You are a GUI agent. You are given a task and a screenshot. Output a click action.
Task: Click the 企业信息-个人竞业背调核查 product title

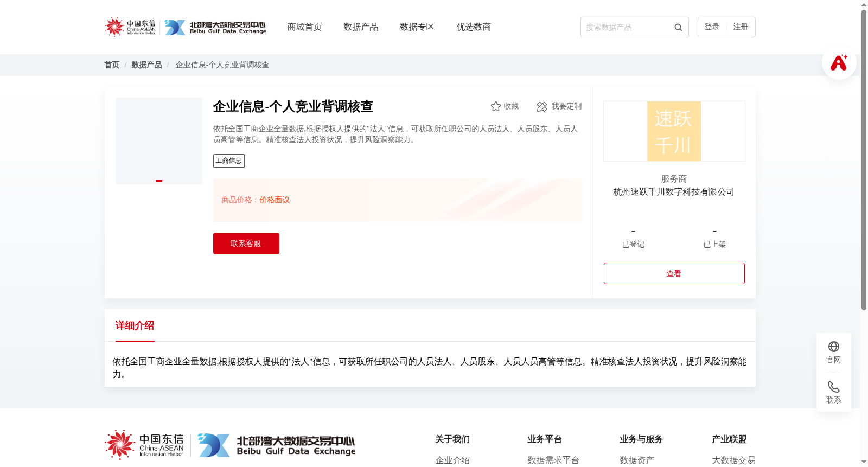[293, 106]
